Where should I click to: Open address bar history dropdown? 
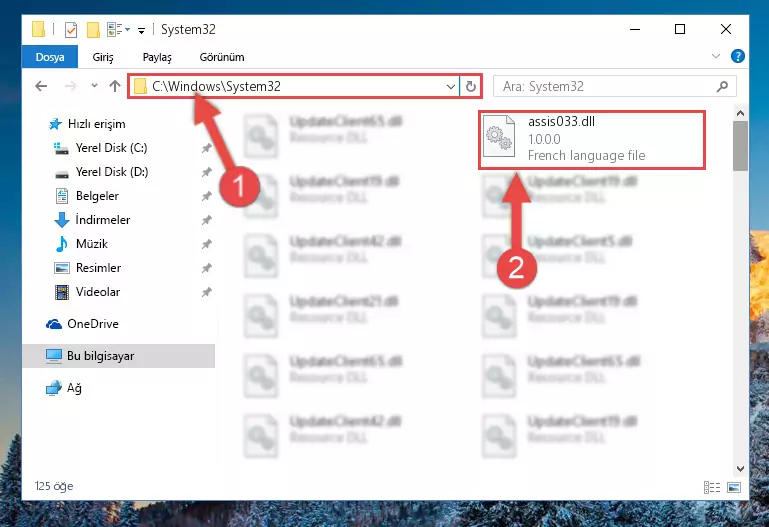click(451, 87)
